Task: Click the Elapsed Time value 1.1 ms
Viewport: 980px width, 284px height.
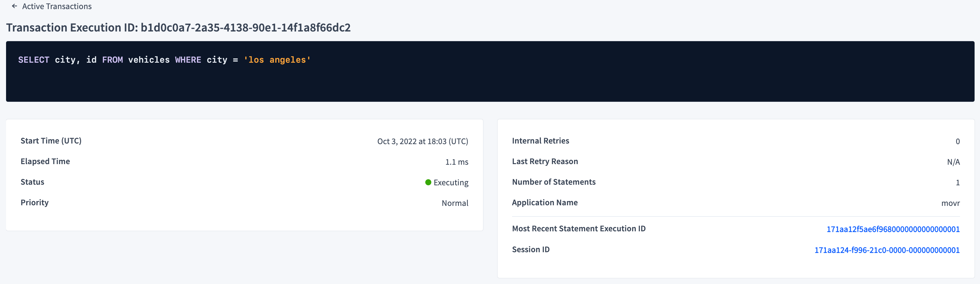Action: [x=456, y=161]
